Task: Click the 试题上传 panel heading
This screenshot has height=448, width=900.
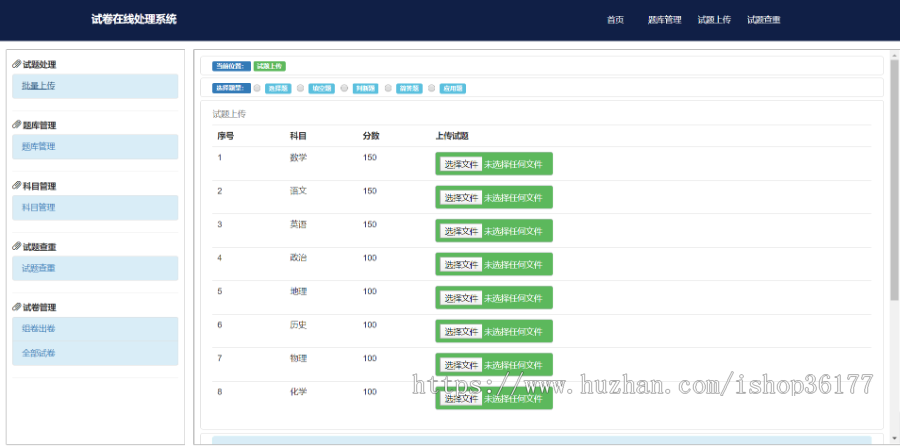Action: tap(229, 114)
